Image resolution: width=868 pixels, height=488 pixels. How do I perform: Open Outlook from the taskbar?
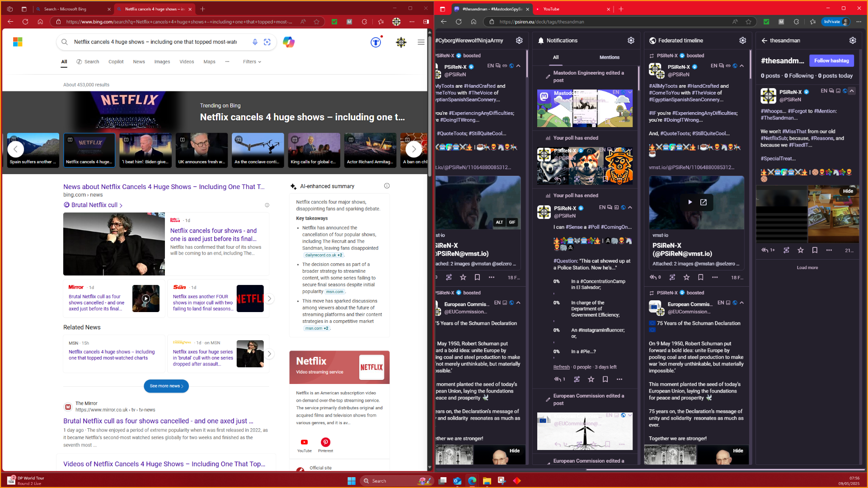coord(457,480)
